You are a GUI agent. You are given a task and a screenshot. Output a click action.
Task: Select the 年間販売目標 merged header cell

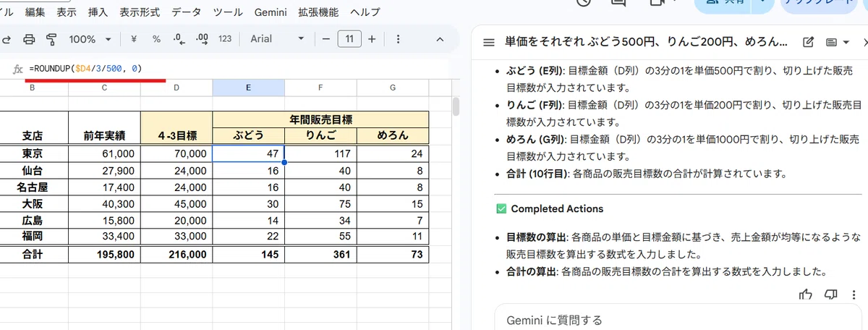tap(320, 119)
